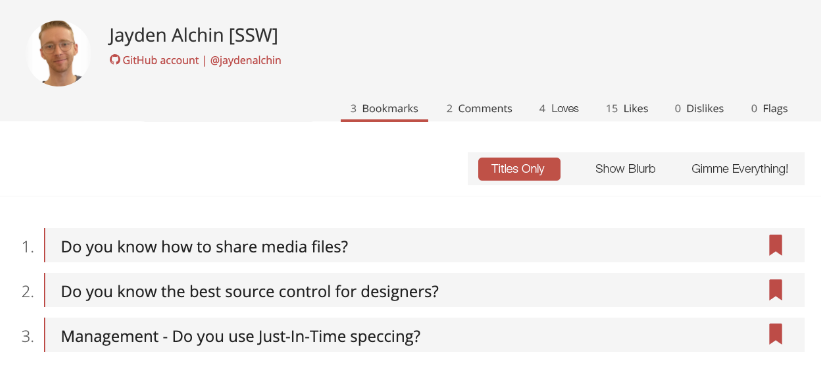
Task: Open 'Do you know the best source control for designers?'
Action: click(x=249, y=291)
